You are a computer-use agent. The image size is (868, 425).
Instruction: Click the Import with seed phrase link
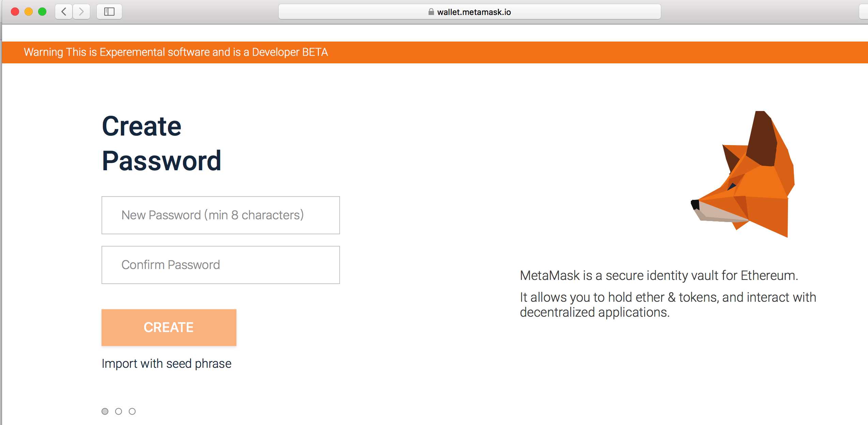[x=167, y=364]
